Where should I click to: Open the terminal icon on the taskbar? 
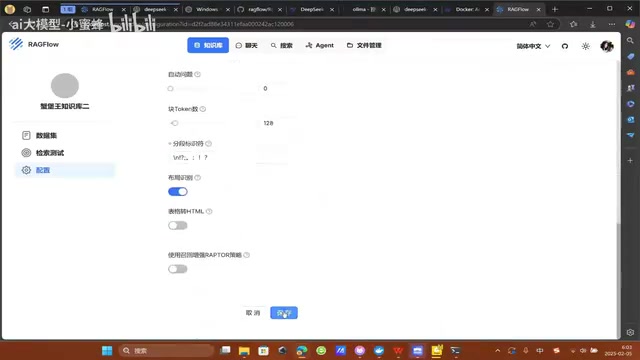(456, 351)
